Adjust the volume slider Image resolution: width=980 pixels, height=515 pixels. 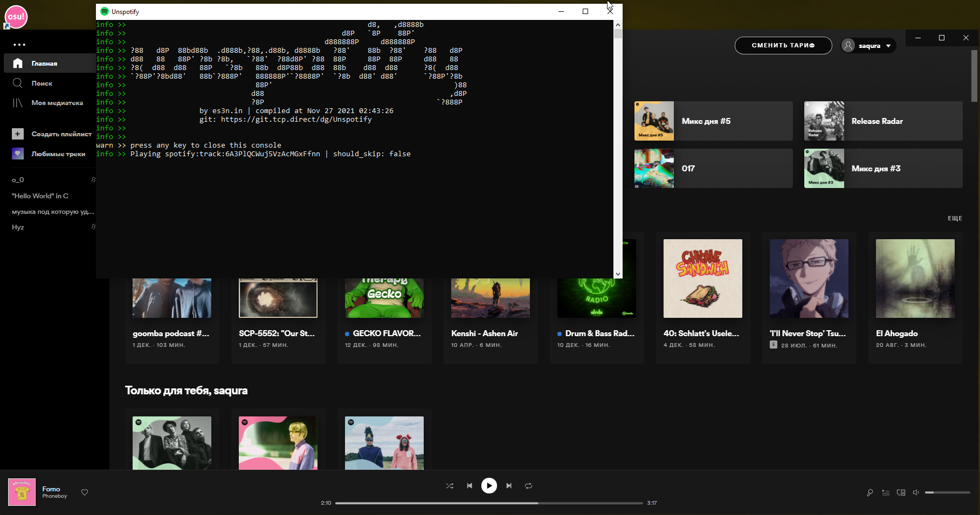coord(948,492)
